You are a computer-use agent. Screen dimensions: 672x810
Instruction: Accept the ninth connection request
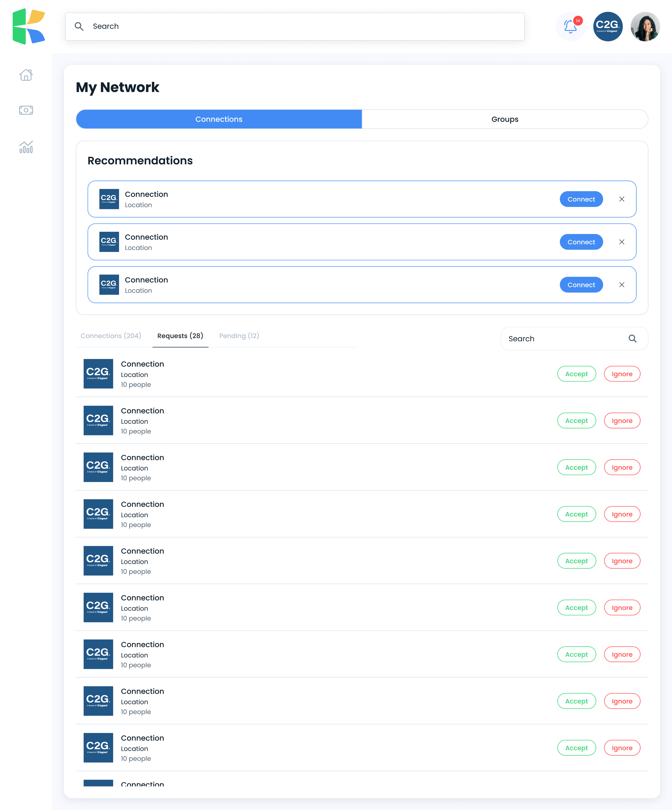pos(576,748)
